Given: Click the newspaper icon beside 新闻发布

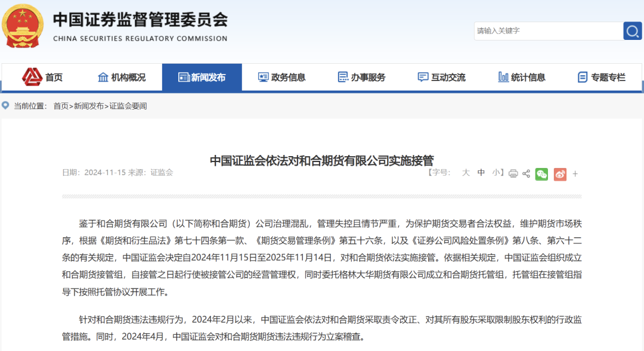Looking at the screenshot, I should point(184,77).
